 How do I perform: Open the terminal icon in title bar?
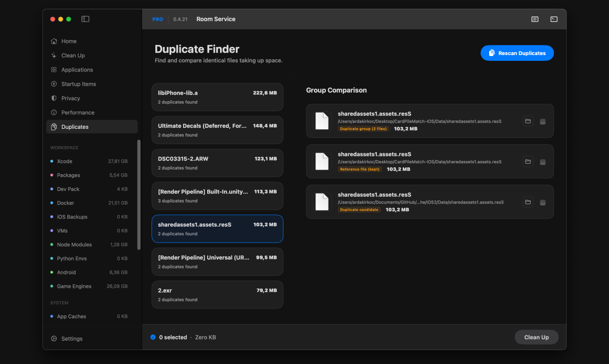pos(554,19)
